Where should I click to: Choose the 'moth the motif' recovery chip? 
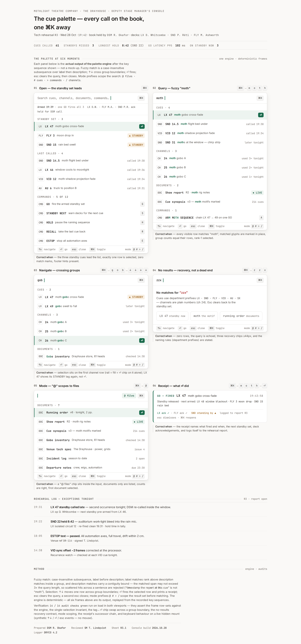click(204, 316)
